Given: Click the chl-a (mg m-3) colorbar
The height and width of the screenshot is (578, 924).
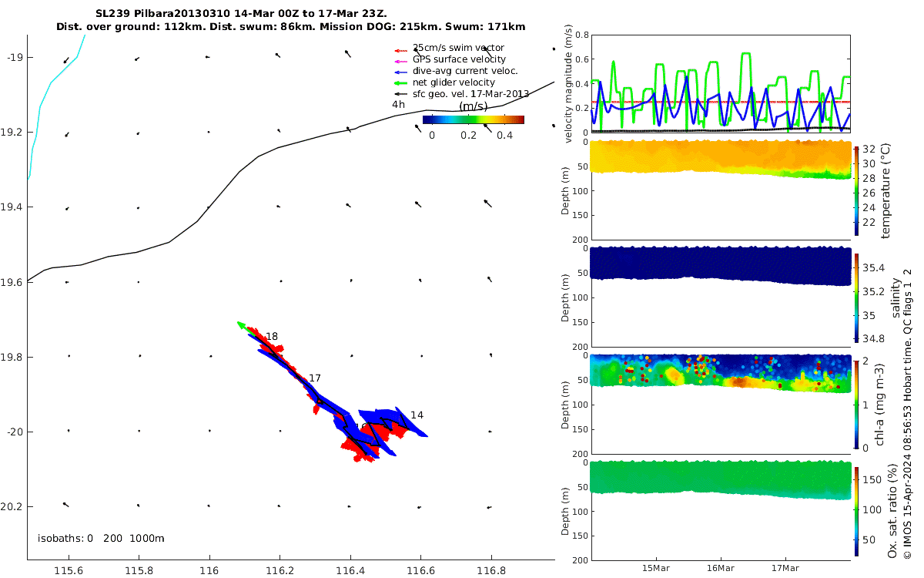Looking at the screenshot, I should [856, 404].
